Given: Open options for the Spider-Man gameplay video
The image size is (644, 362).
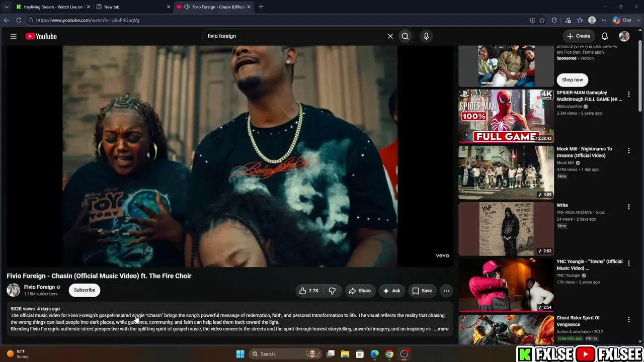Looking at the screenshot, I should 628,95.
